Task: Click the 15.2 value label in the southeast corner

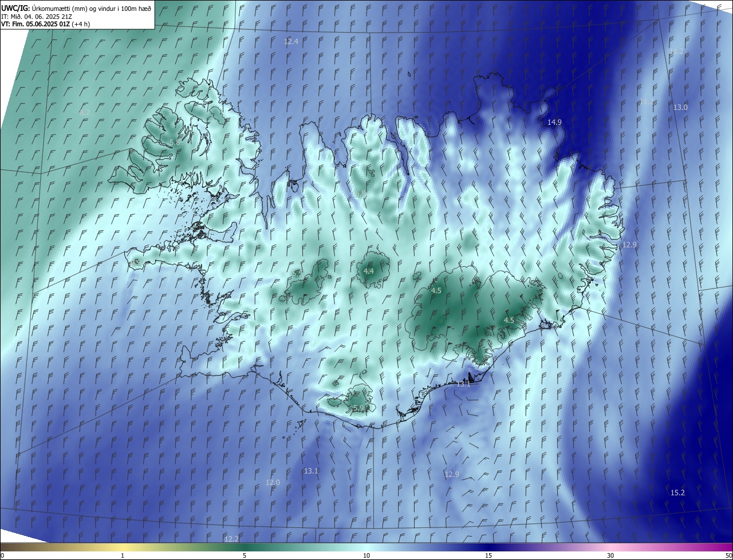Action: point(677,492)
